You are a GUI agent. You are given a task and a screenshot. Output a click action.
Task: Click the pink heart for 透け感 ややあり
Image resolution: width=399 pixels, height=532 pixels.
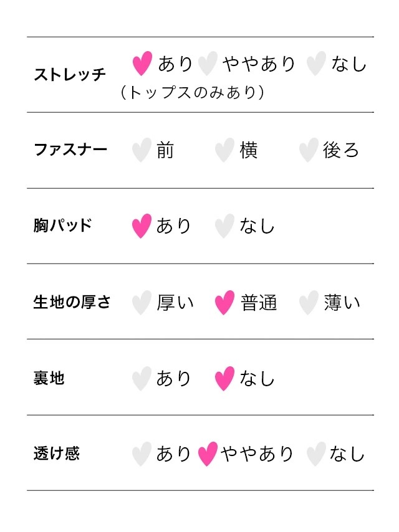point(208,454)
